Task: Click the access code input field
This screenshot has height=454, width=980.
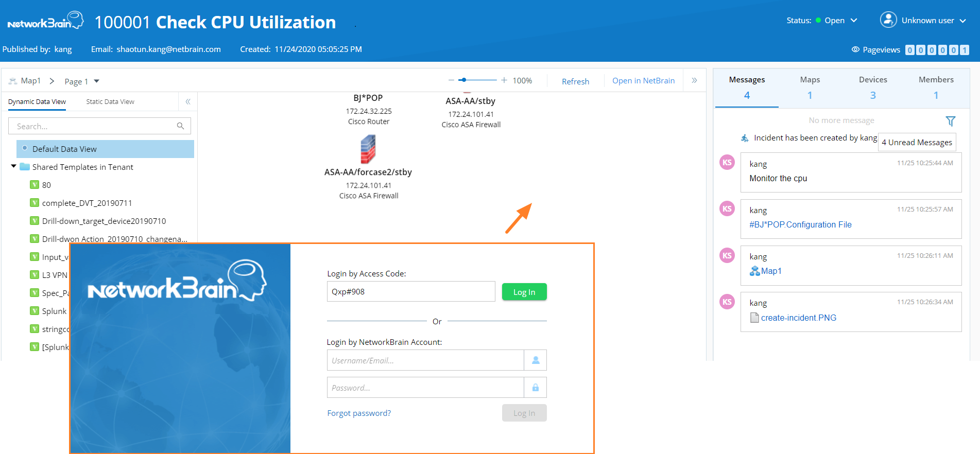Action: [411, 291]
